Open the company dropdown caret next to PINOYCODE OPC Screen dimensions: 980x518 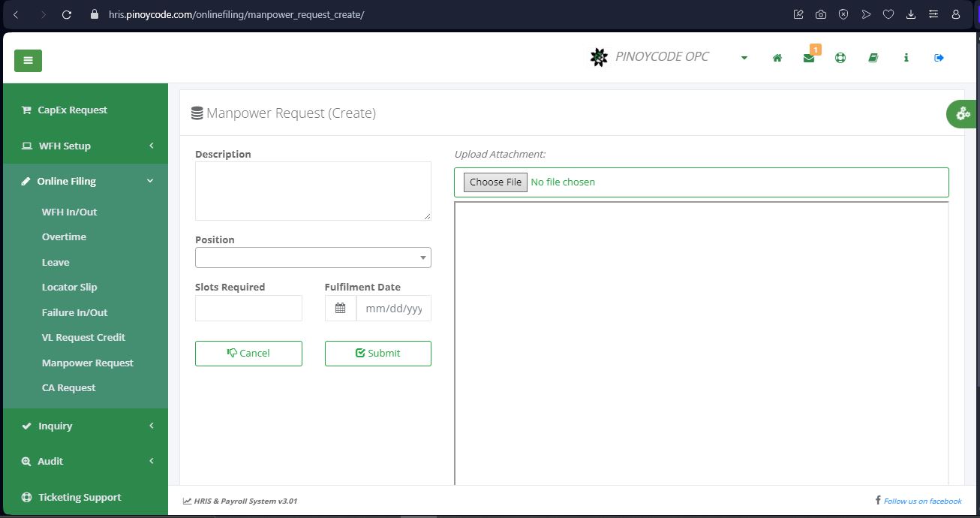click(744, 58)
